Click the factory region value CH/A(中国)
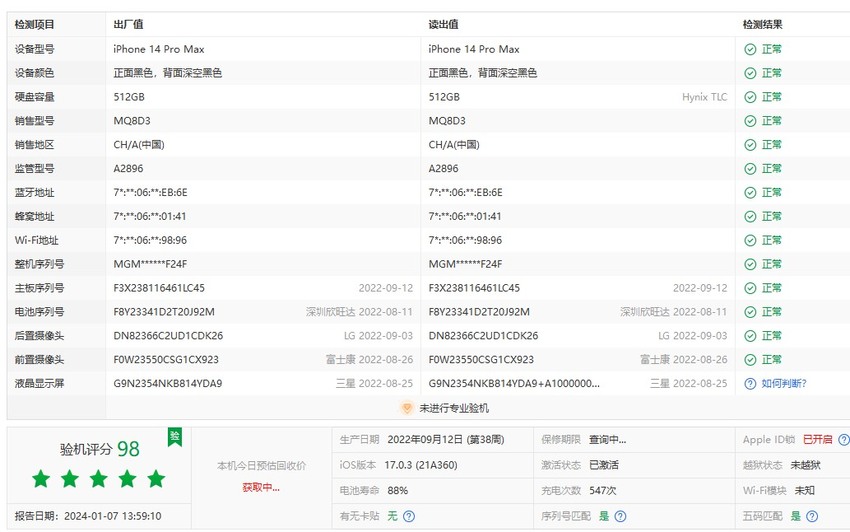The height and width of the screenshot is (532, 850). pos(139,145)
